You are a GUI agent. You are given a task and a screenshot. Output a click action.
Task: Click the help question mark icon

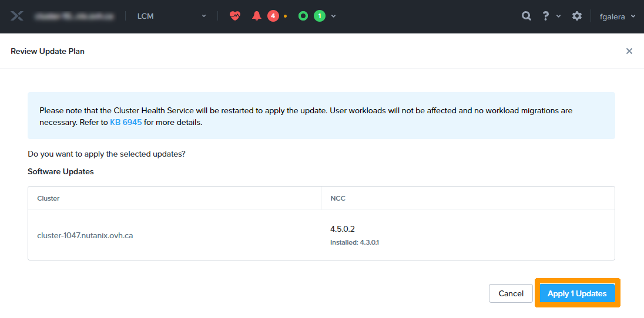point(546,16)
